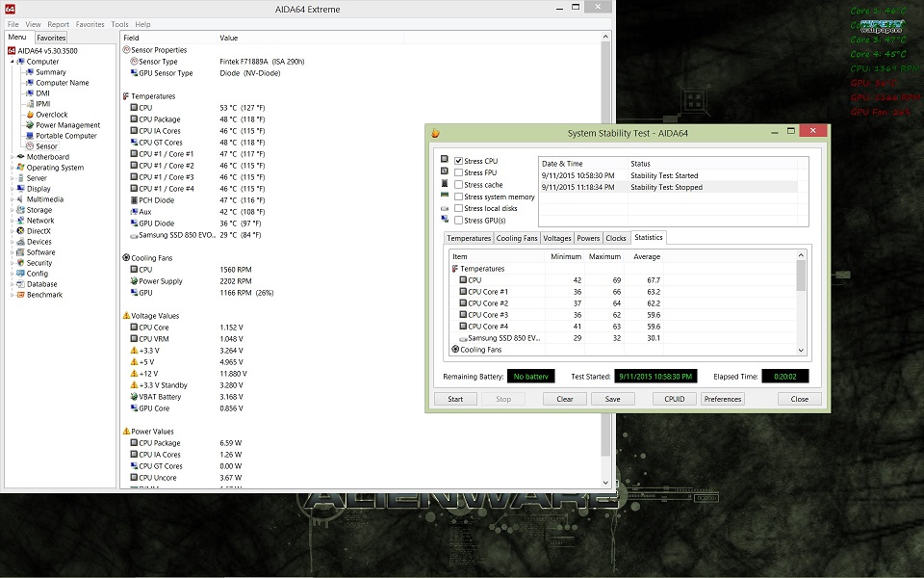Click the CPUID button
Image resolution: width=924 pixels, height=578 pixels.
[x=674, y=399]
